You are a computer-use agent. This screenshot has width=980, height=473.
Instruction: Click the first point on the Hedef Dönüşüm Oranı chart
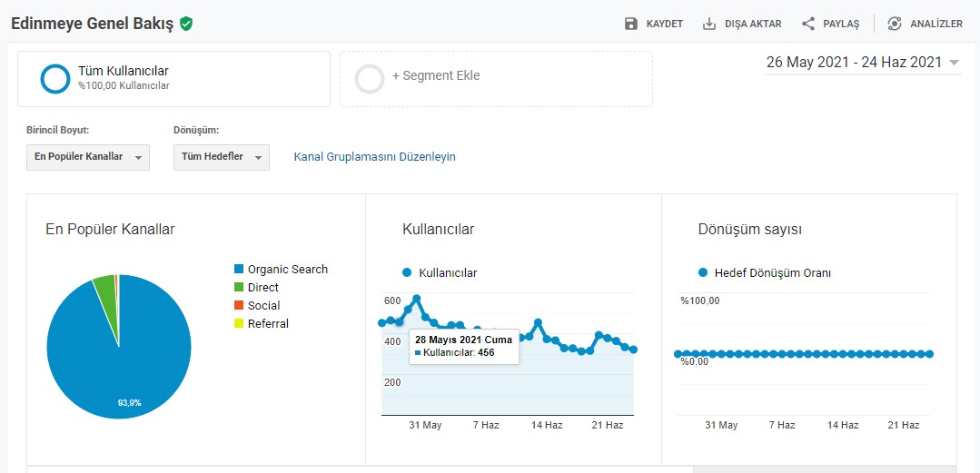click(x=678, y=354)
